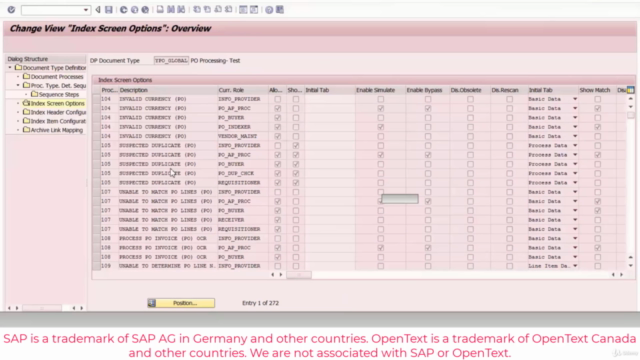The width and height of the screenshot is (640, 360).
Task: Go back using the green Back icon
Action: [x=123, y=9]
